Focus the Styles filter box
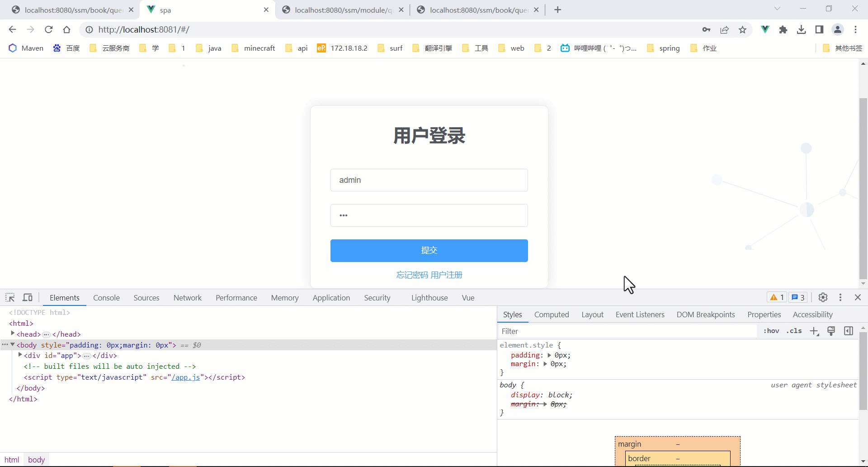Screen dimensions: 868x467 click(x=627, y=331)
